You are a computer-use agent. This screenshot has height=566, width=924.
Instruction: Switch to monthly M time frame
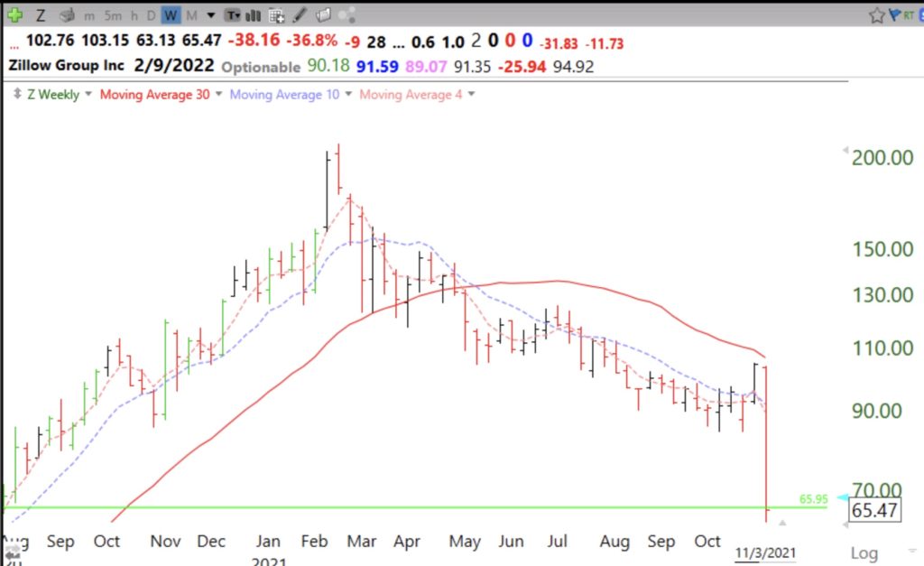191,15
